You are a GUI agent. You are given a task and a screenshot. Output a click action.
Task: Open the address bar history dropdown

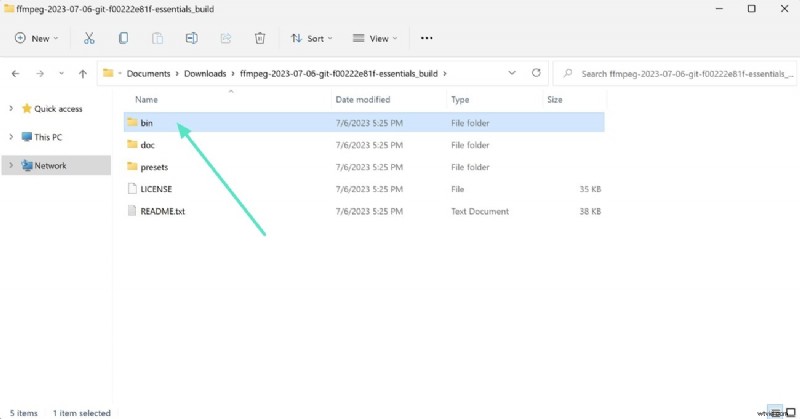click(512, 73)
